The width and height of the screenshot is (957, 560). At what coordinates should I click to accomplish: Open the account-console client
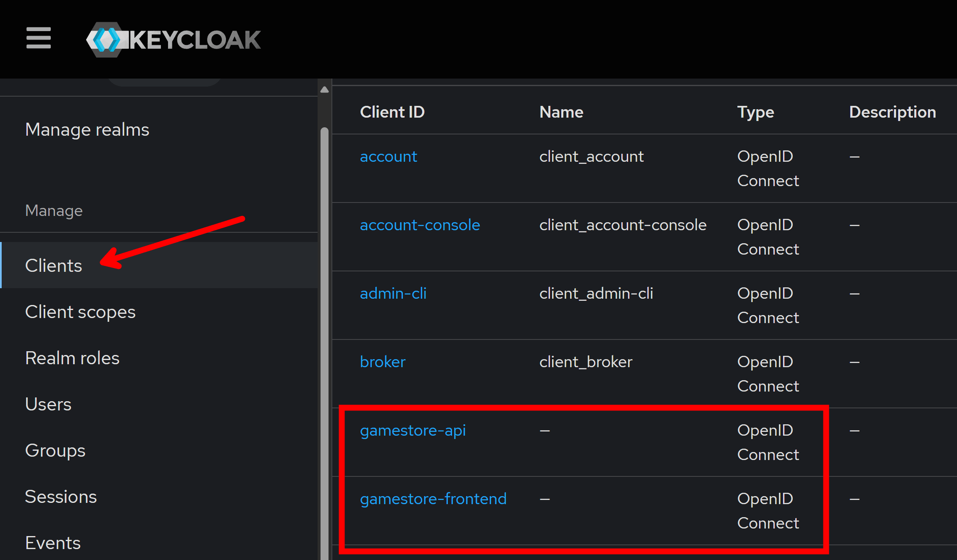click(x=420, y=225)
